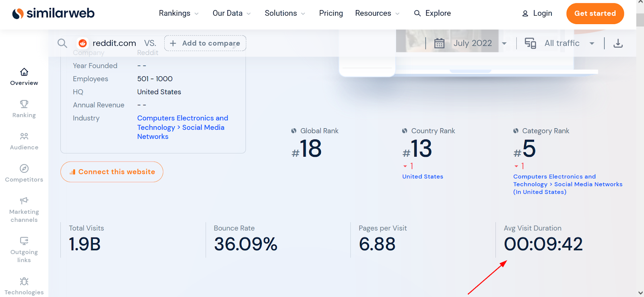
Task: Click the reddit.com domain name
Action: point(114,43)
